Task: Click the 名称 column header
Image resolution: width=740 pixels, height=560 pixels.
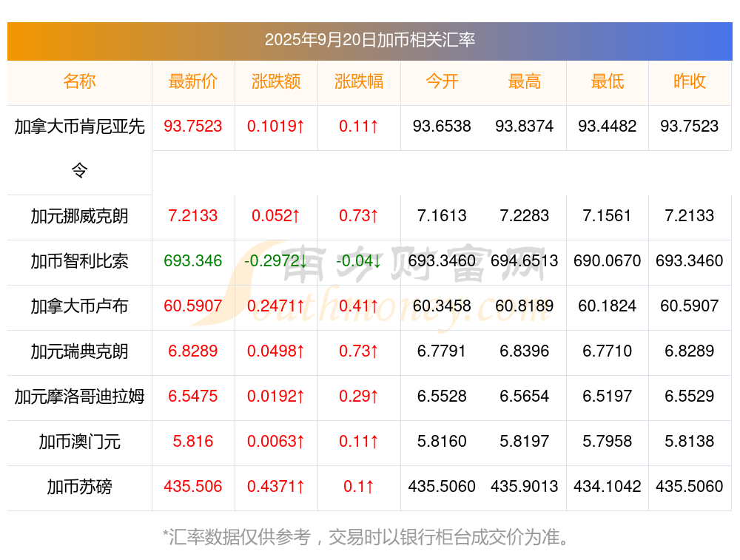Action: (79, 81)
